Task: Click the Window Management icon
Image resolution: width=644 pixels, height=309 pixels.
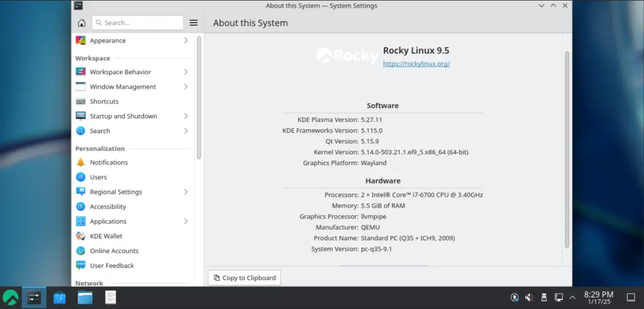Action: coord(81,87)
